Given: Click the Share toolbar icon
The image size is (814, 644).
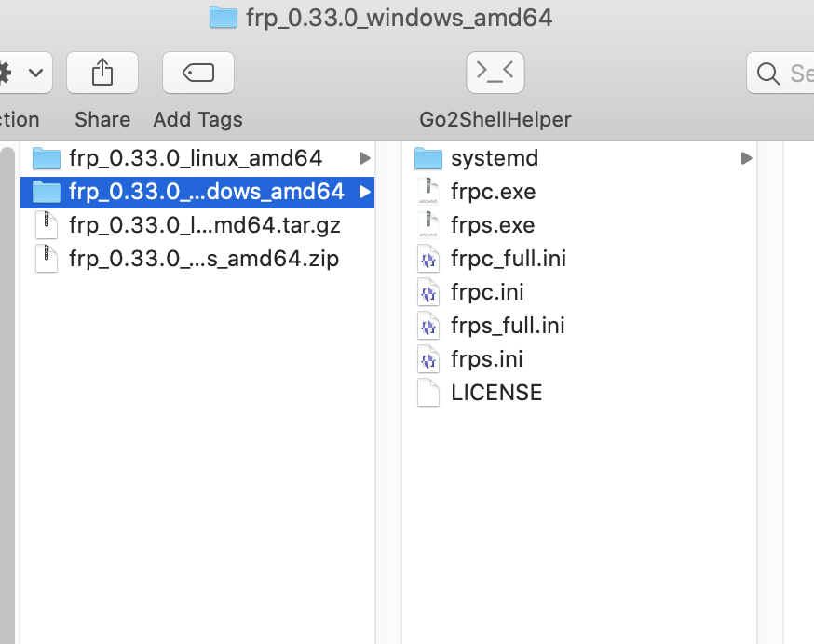Looking at the screenshot, I should point(102,73).
